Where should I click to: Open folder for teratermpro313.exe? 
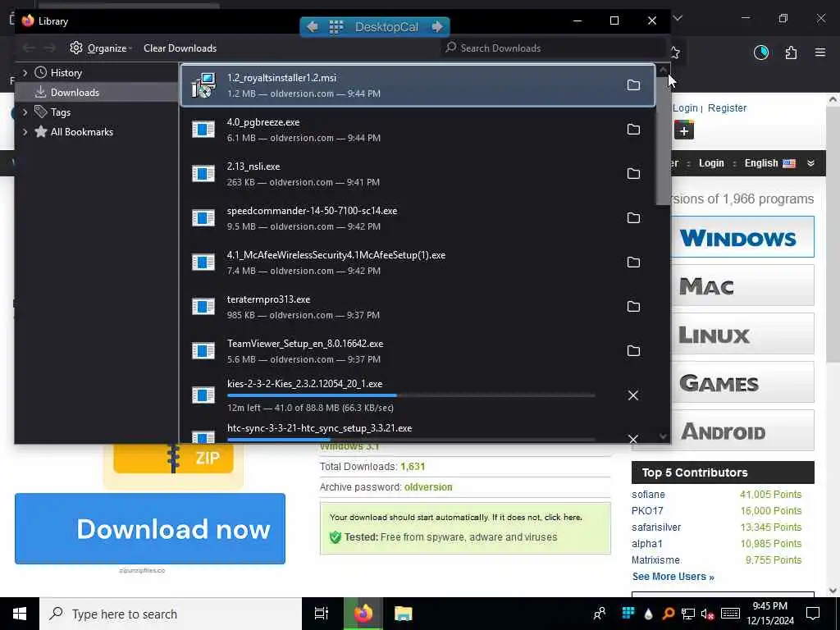click(633, 307)
